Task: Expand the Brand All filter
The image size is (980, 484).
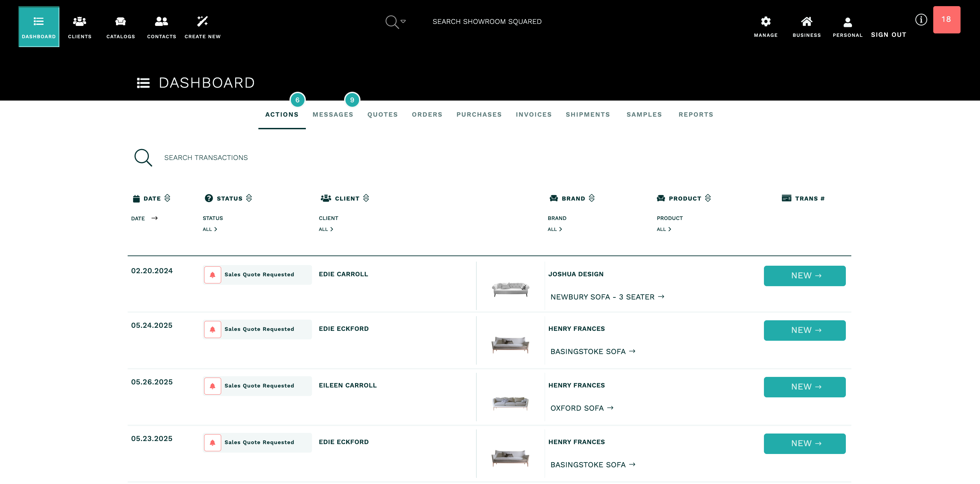Action: pyautogui.click(x=555, y=229)
